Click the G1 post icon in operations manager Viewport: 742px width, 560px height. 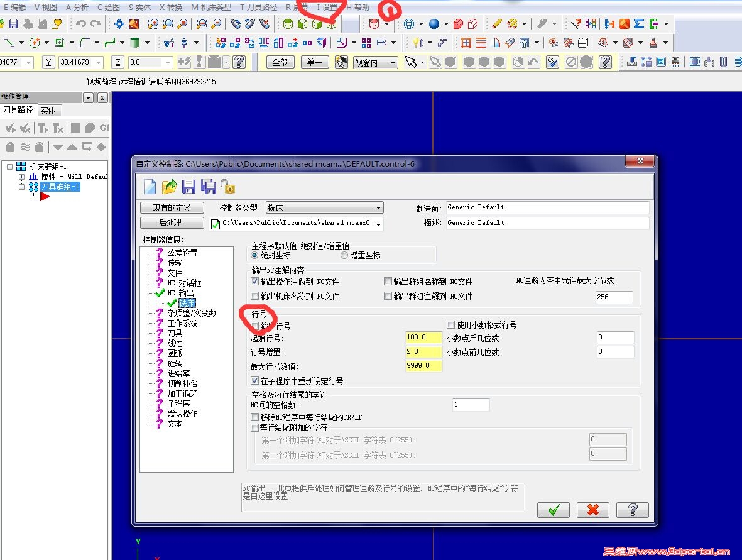(104, 128)
